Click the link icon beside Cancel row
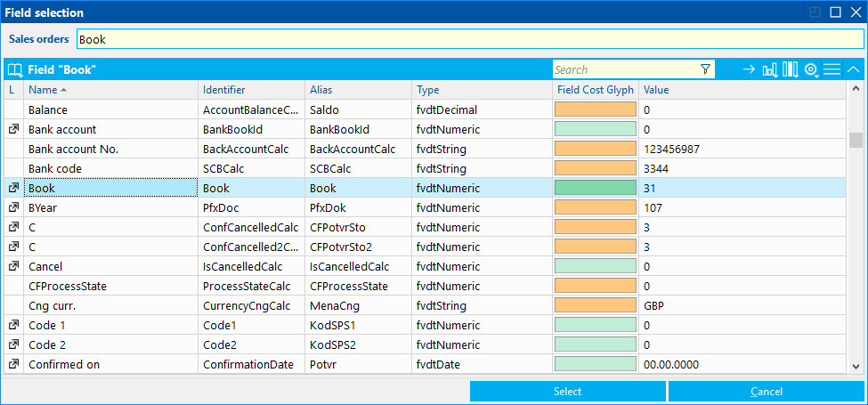 point(13,266)
